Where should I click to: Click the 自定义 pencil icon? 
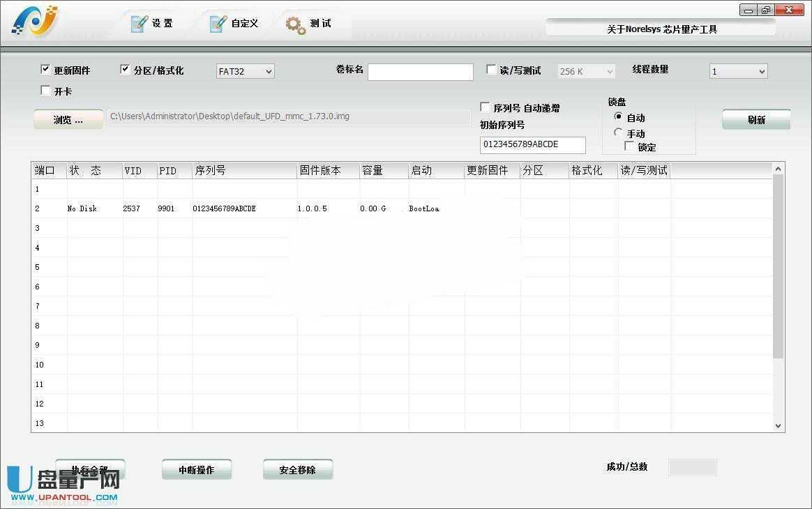[x=218, y=23]
